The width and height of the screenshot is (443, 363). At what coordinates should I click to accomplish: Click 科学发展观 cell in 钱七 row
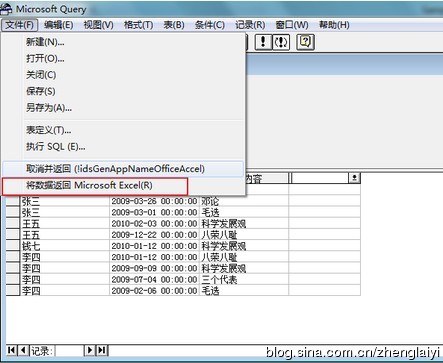coord(244,246)
